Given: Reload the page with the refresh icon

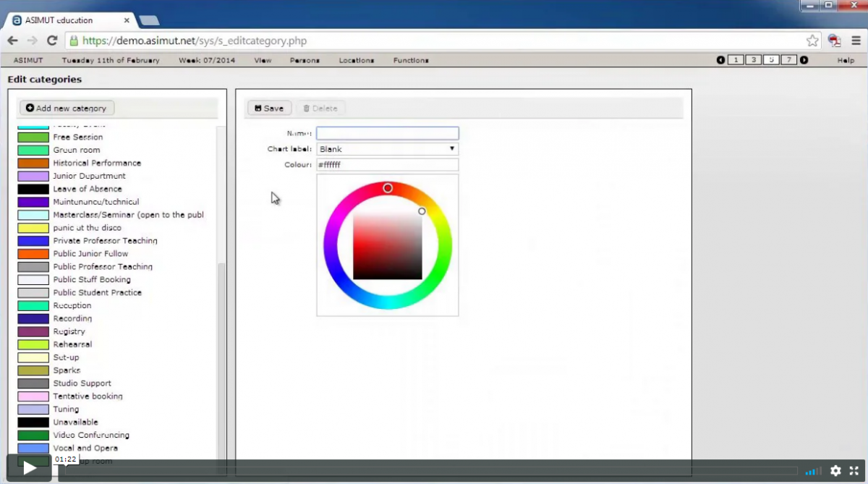Looking at the screenshot, I should (x=51, y=41).
